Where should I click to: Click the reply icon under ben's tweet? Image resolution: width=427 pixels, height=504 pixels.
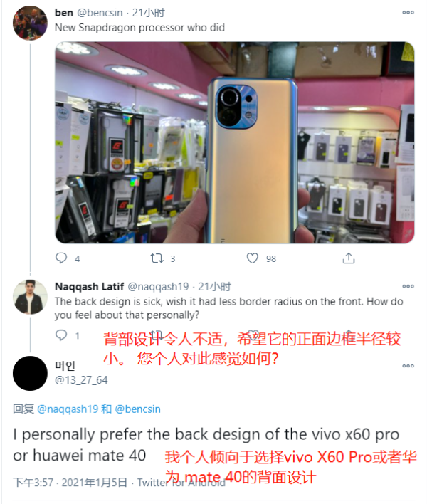coord(61,258)
